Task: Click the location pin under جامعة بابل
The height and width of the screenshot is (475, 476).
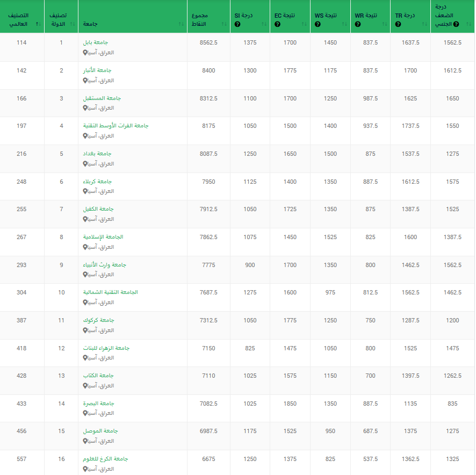Action: tap(85, 53)
